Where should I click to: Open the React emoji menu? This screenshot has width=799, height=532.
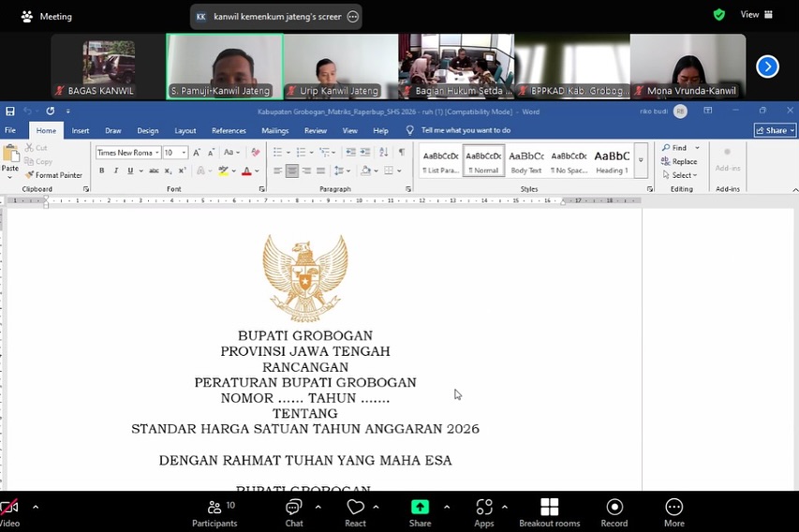coord(355,507)
